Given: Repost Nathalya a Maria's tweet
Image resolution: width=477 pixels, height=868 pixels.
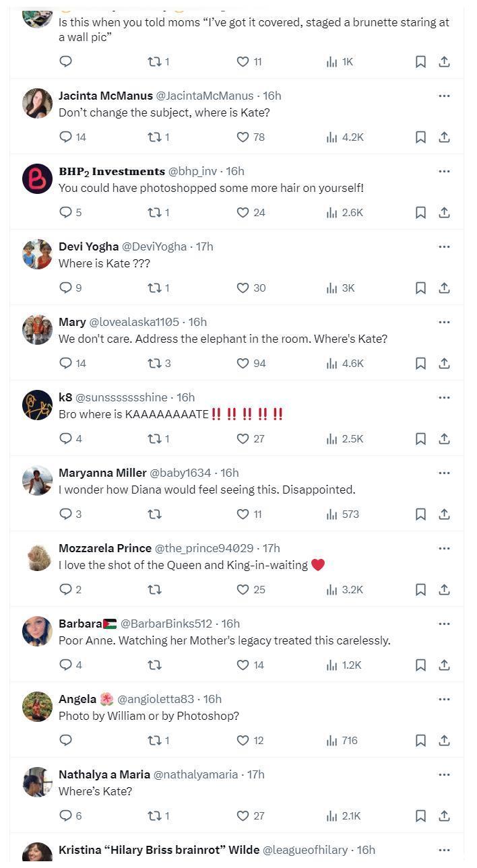Looking at the screenshot, I should pyautogui.click(x=155, y=816).
